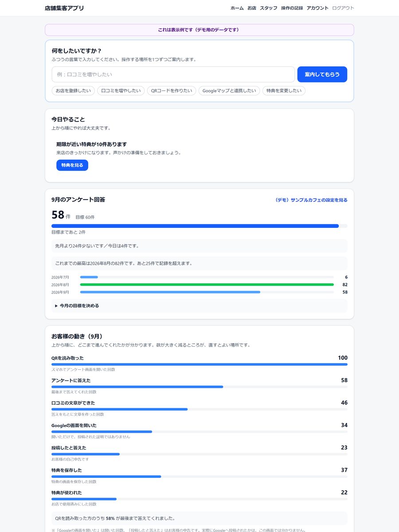Go to お店 in the navigation bar
The height and width of the screenshot is (532, 399).
tap(252, 8)
